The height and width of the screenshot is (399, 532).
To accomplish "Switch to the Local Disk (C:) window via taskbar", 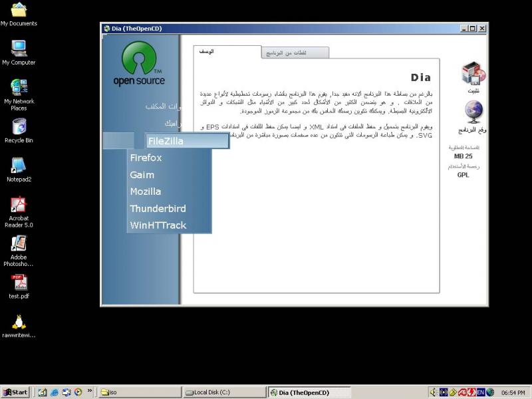I will click(x=219, y=392).
